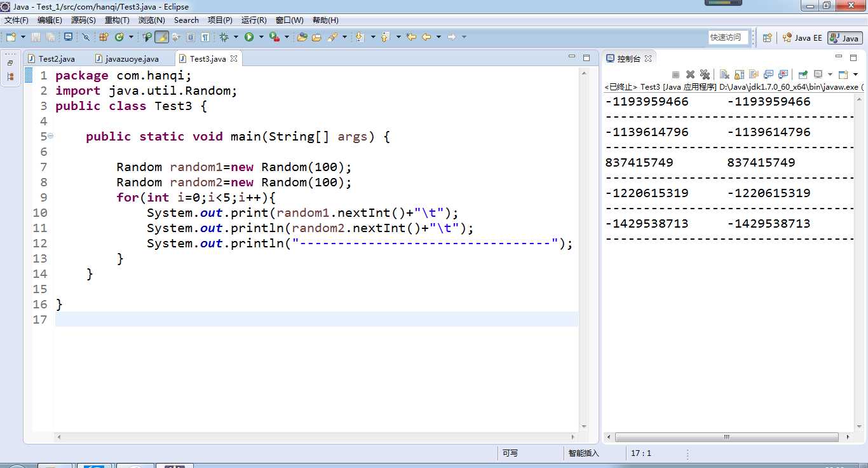Collapse the main method fold marker
Image resolution: width=868 pixels, height=468 pixels.
[x=50, y=136]
